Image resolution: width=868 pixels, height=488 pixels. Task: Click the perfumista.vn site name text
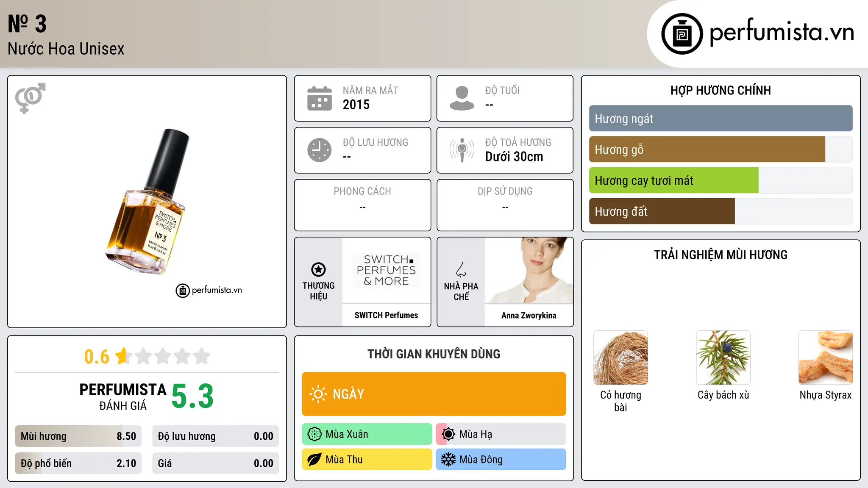point(782,33)
